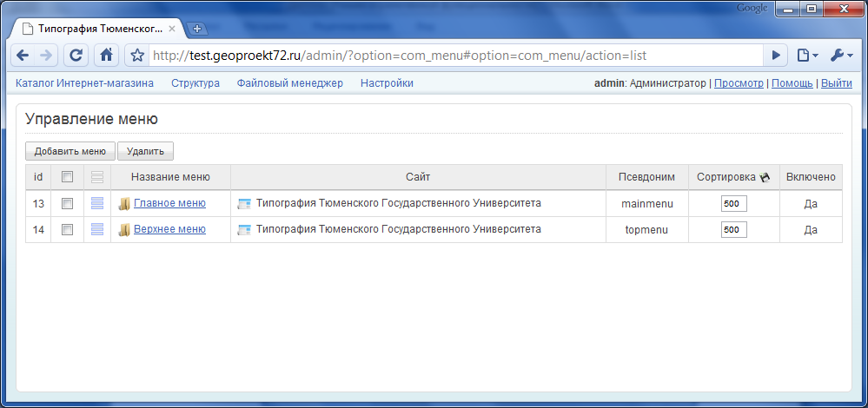Open the Структура menu
Screen dimensions: 868x408
(x=195, y=83)
